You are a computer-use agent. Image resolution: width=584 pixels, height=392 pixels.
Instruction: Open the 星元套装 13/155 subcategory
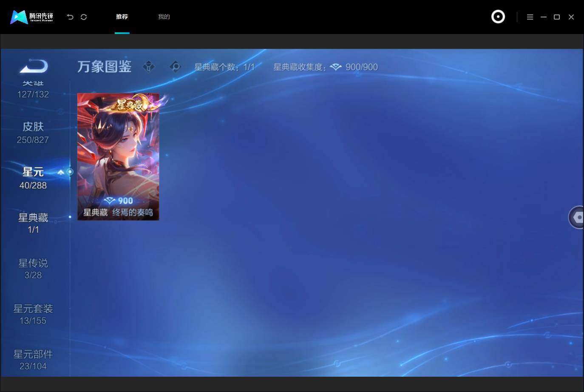click(x=33, y=315)
